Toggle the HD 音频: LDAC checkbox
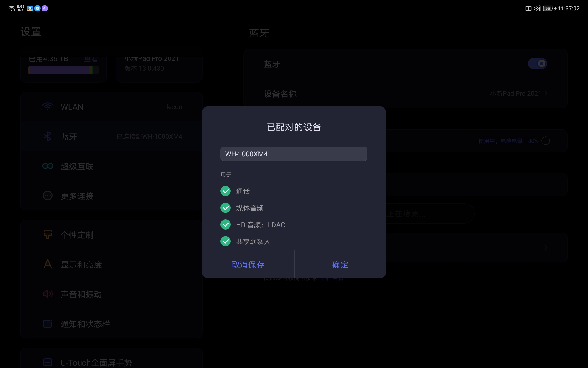 [226, 225]
